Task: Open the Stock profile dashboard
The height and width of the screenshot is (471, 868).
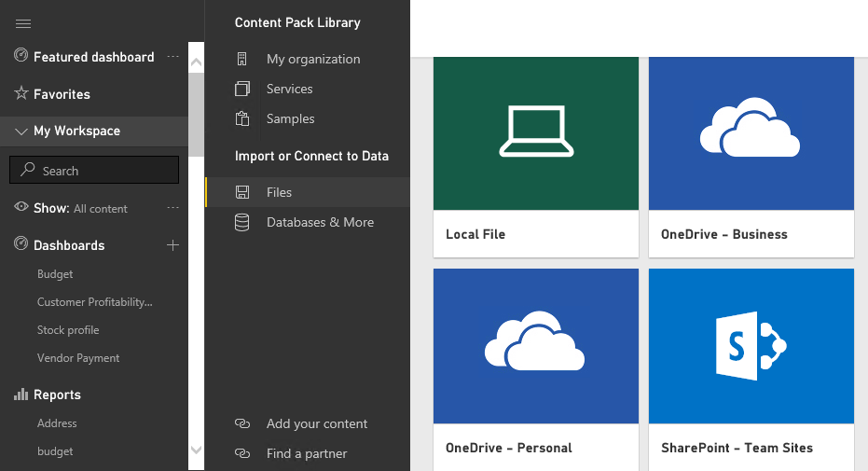Action: pos(68,330)
